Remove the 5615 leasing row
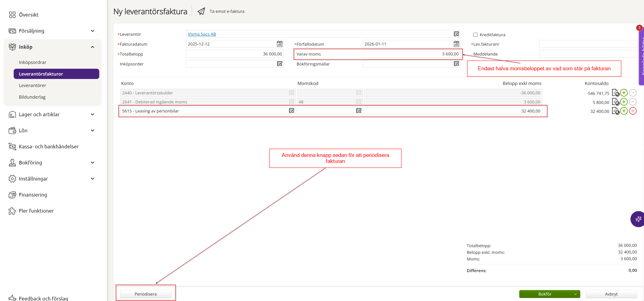 633,111
